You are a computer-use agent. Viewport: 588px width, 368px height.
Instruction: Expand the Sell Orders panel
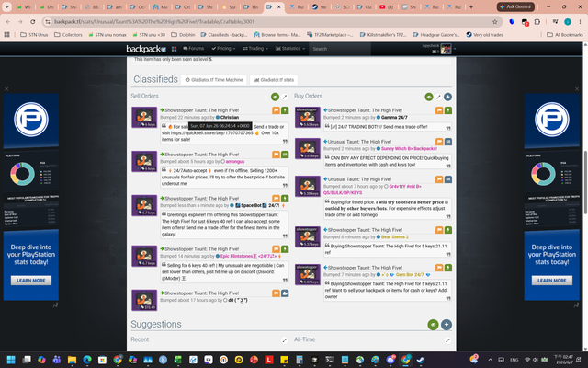(x=285, y=97)
